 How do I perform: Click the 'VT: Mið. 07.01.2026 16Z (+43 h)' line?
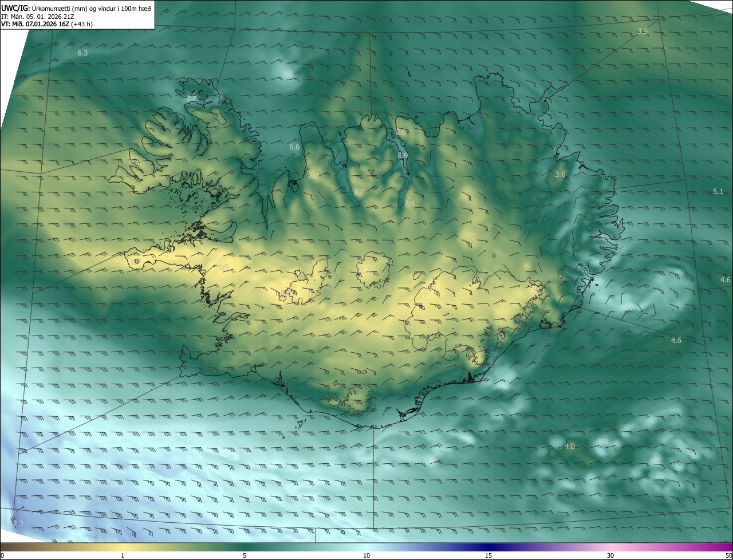point(46,25)
